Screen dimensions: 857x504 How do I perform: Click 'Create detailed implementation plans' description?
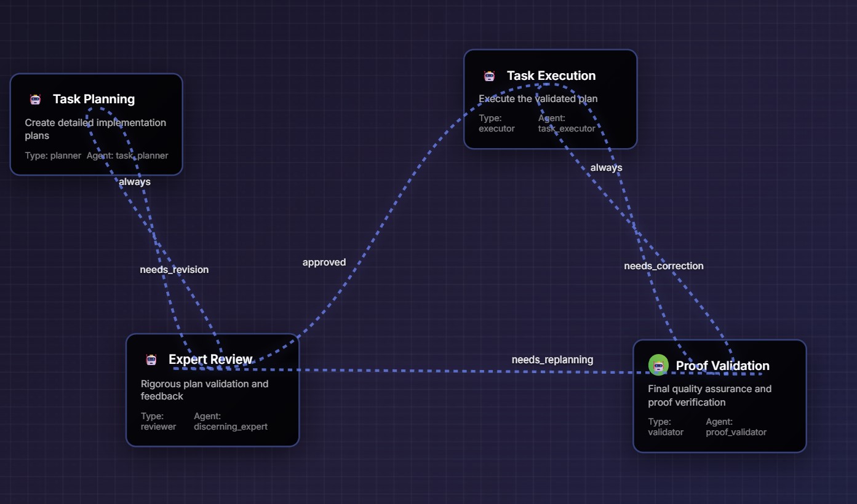tap(95, 129)
